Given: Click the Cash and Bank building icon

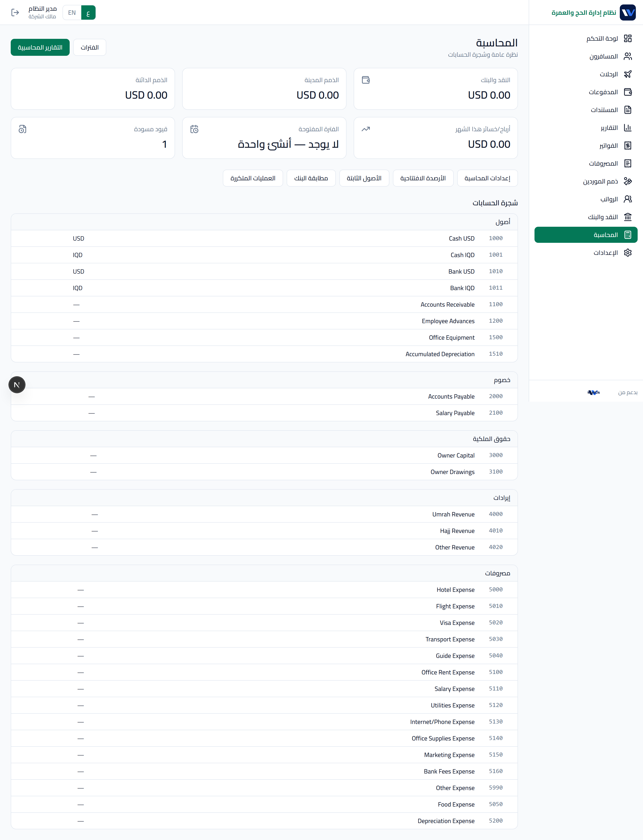Looking at the screenshot, I should click(627, 217).
